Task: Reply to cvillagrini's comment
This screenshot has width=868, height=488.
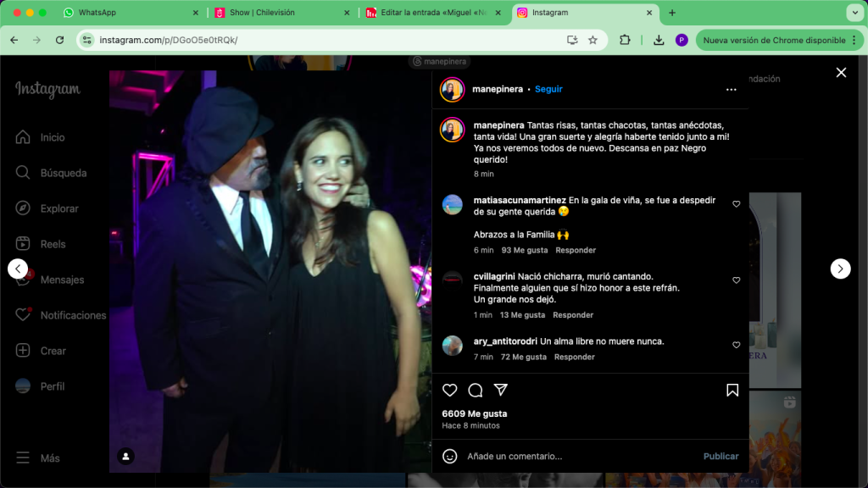Action: (572, 315)
